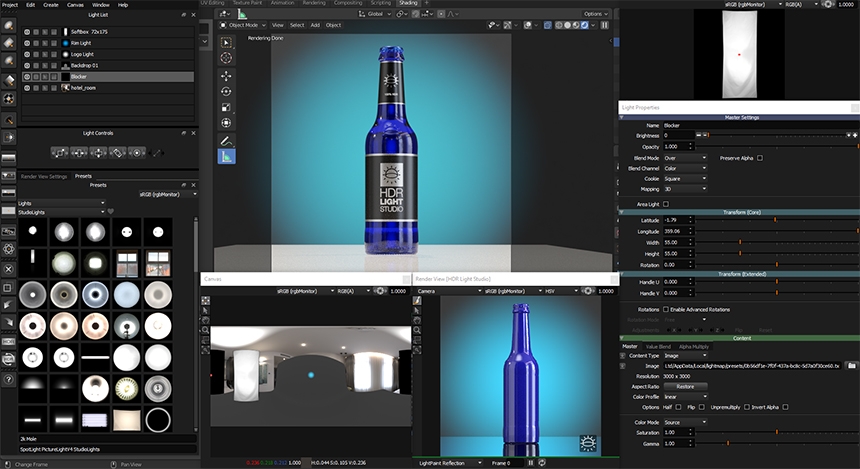Tick the Flip option checkbox
Image resolution: width=860 pixels, height=469 pixels.
701,407
